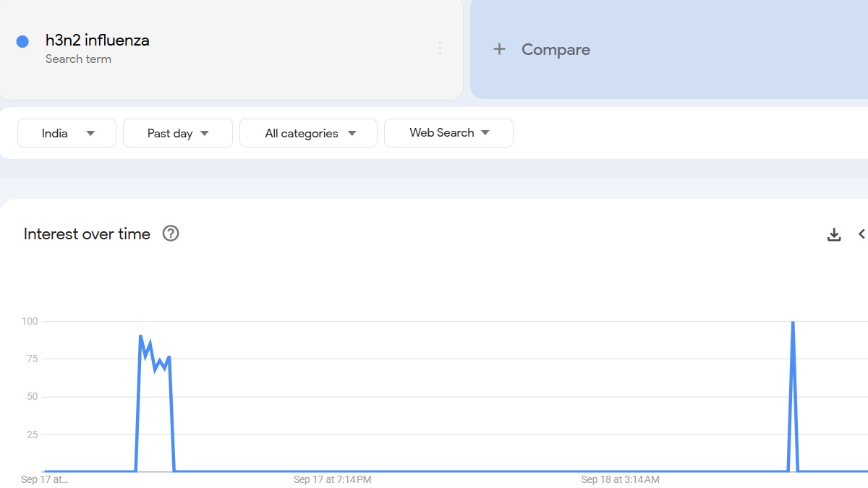Viewport: 868px width, 488px height.
Task: Expand the Web Search type dropdown
Action: 448,133
